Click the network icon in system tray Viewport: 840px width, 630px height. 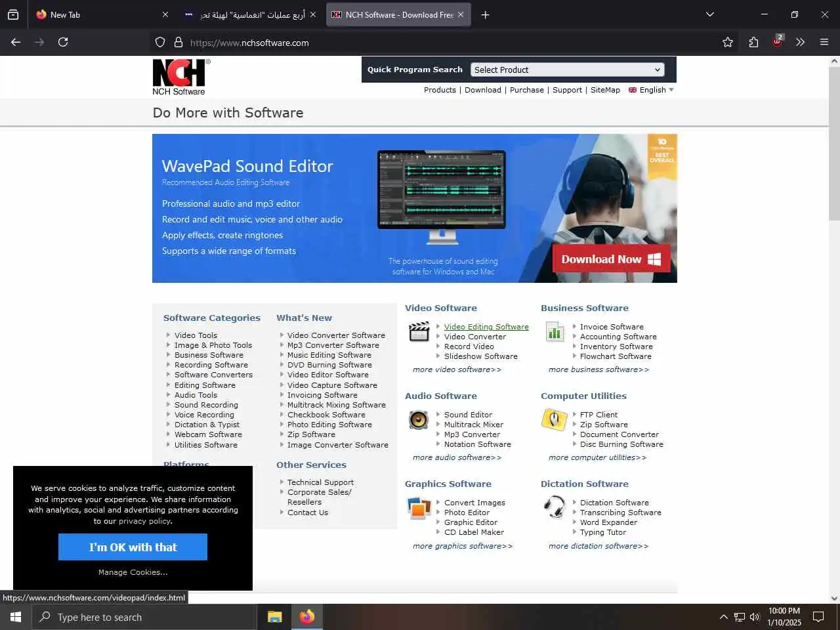tap(740, 617)
